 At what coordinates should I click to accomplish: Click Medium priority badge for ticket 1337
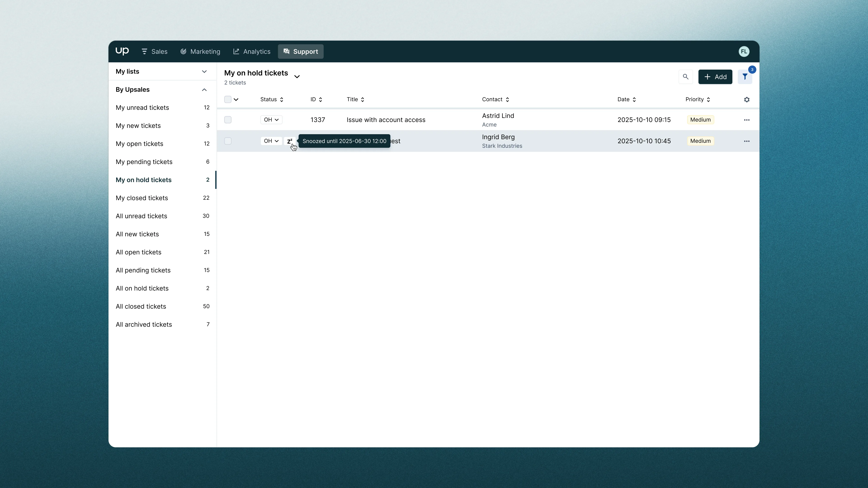click(x=700, y=120)
